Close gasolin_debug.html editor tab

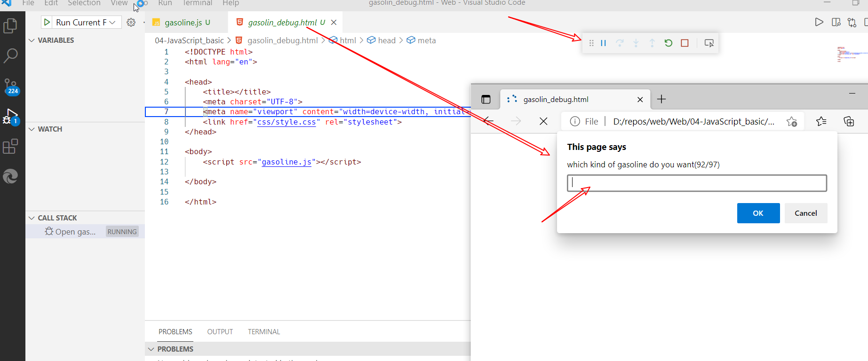click(x=334, y=22)
